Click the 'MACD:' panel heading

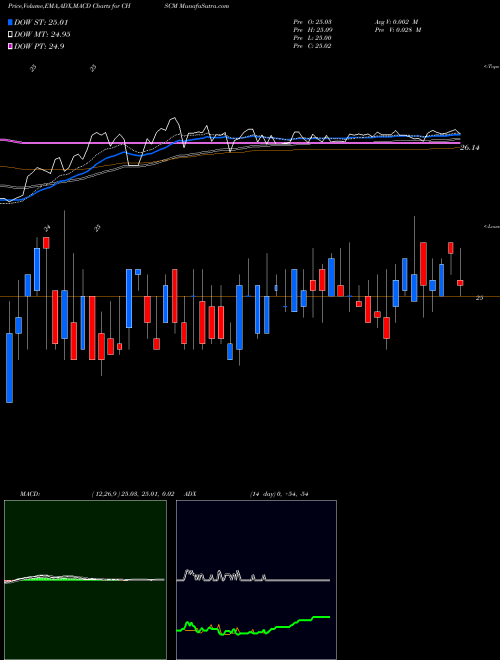pyautogui.click(x=30, y=494)
